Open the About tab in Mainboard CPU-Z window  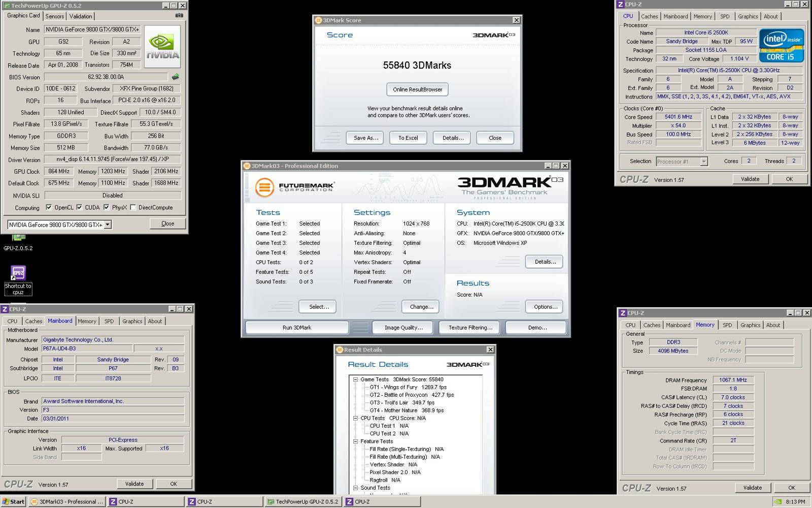click(155, 321)
